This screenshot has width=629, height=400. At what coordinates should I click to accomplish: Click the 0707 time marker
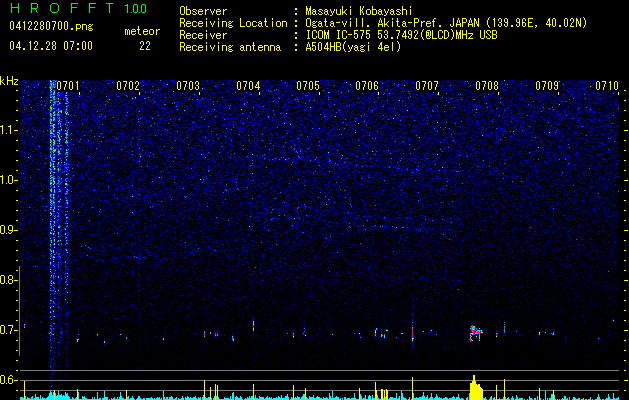427,85
